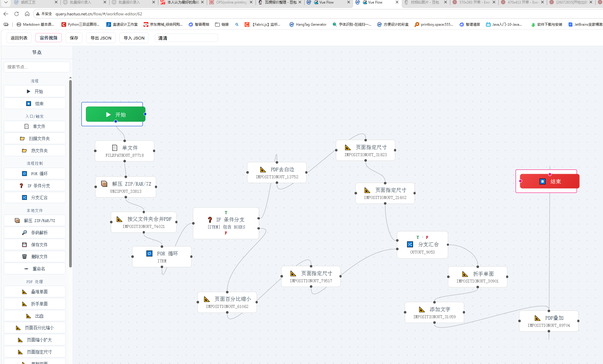Click question icon on IF 条件分支 canvas node
Viewport: 603px width, 364px height.
[210, 220]
